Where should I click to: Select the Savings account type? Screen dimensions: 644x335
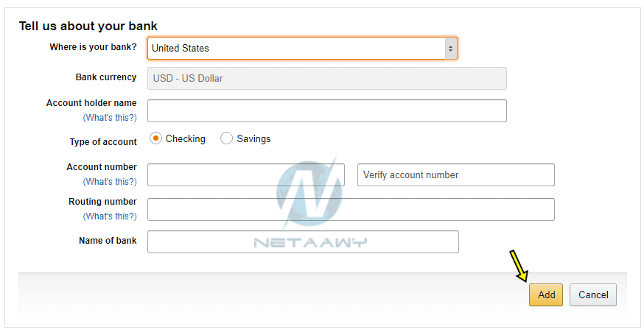pyautogui.click(x=226, y=138)
